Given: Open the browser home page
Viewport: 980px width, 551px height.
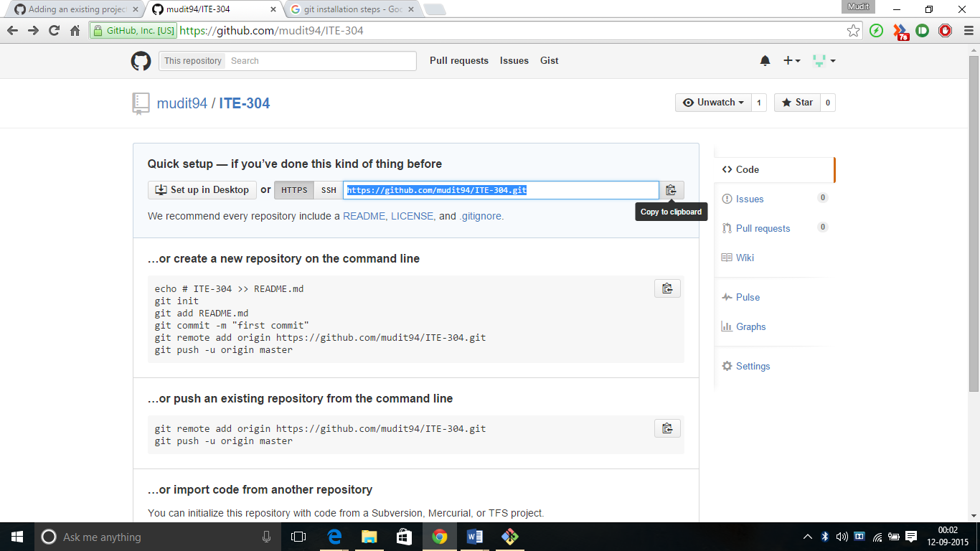Looking at the screenshot, I should [75, 31].
